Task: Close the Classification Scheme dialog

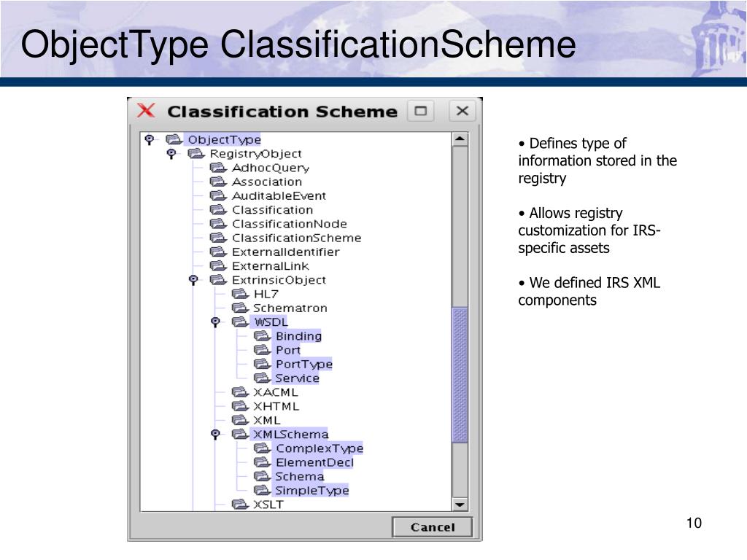Action: point(462,111)
